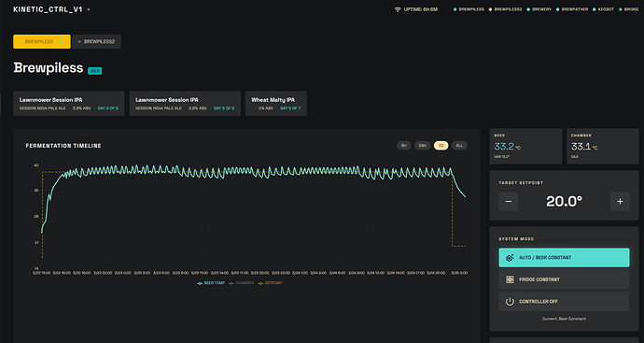Click the Brewpiless page heading
This screenshot has height=343, width=644.
point(49,68)
